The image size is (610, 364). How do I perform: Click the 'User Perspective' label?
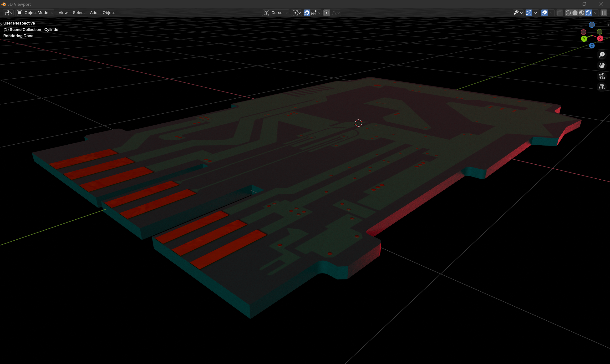click(19, 23)
